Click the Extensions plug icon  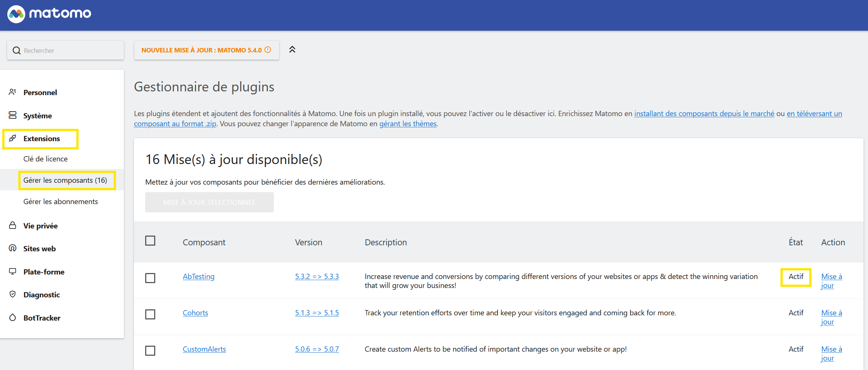tap(13, 138)
